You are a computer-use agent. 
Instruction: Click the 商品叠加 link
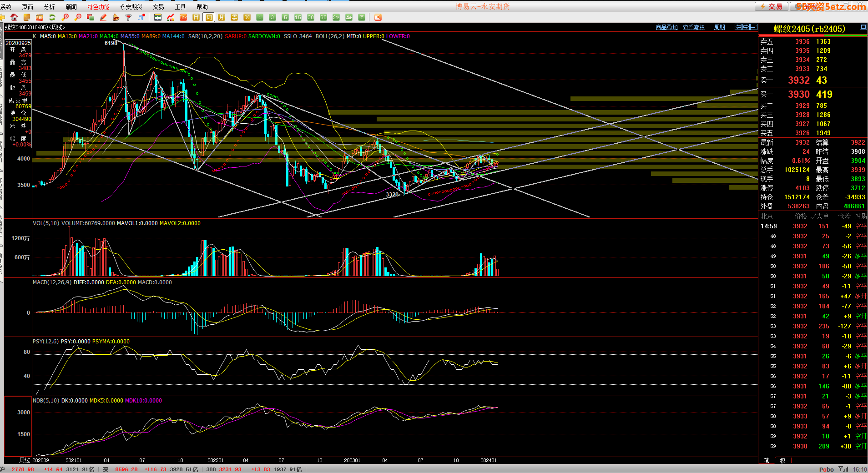[666, 27]
